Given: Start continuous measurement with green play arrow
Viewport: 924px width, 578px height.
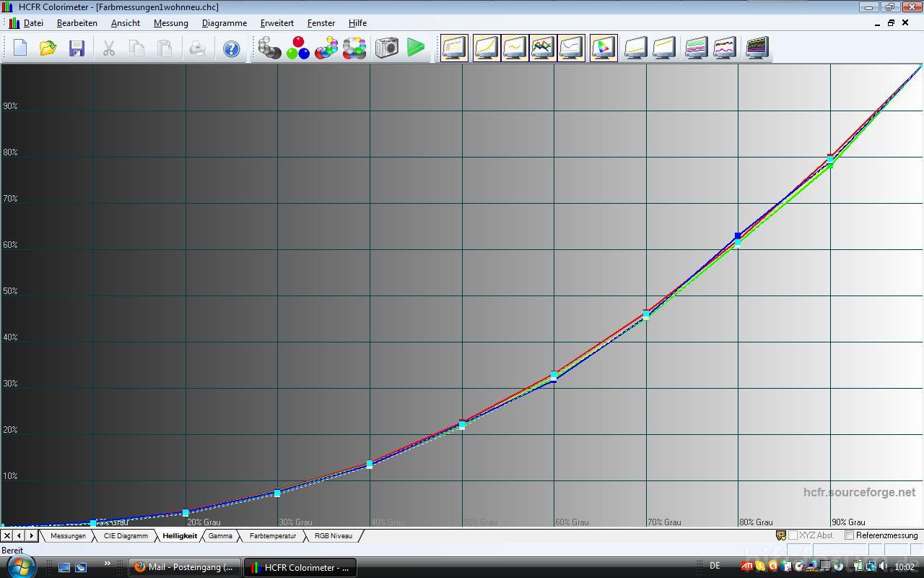Looking at the screenshot, I should (416, 48).
